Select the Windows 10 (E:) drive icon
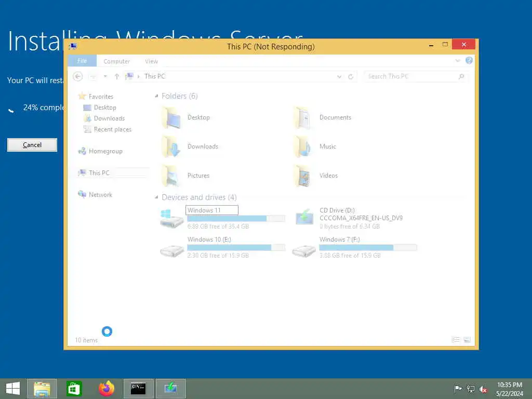The width and height of the screenshot is (532, 399). coord(171,250)
